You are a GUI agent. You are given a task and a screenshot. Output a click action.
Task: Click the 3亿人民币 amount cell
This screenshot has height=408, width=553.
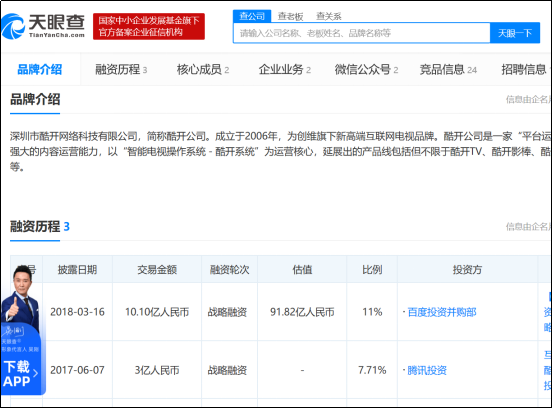click(157, 370)
